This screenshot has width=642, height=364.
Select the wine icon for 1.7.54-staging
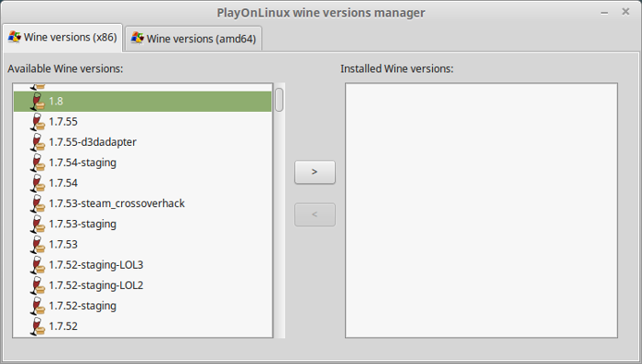click(x=38, y=162)
